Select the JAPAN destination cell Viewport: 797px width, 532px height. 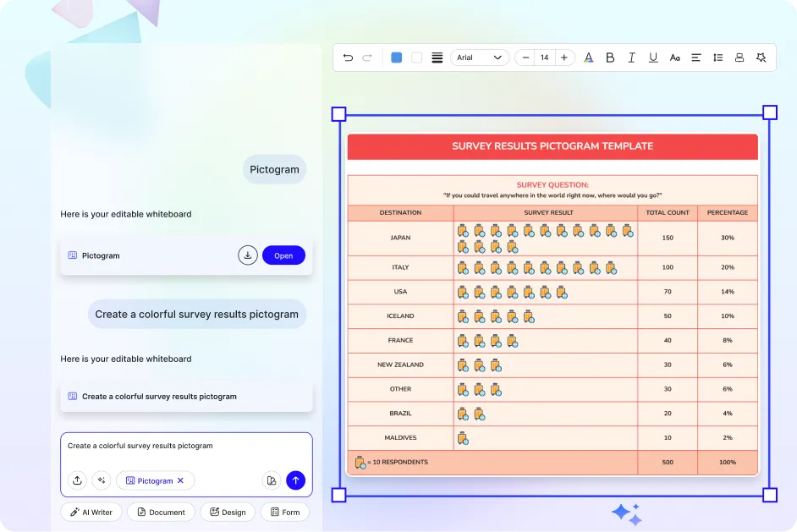tap(400, 238)
